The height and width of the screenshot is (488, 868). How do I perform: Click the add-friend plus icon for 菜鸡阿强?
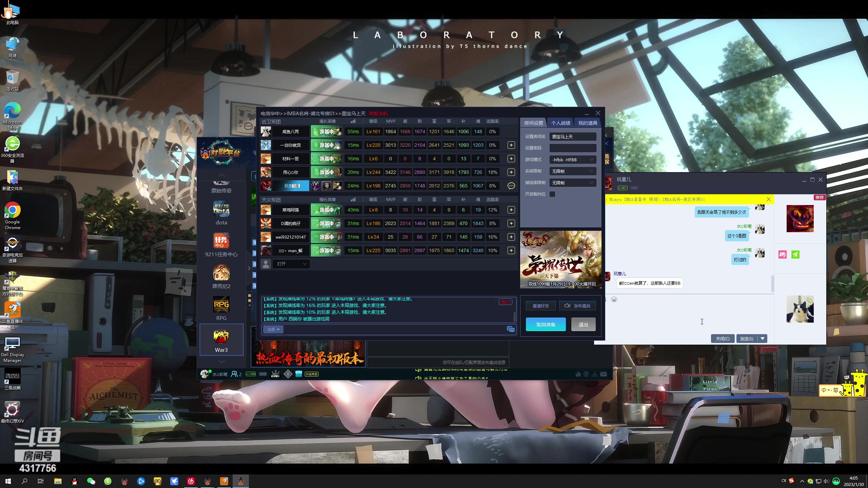(511, 210)
